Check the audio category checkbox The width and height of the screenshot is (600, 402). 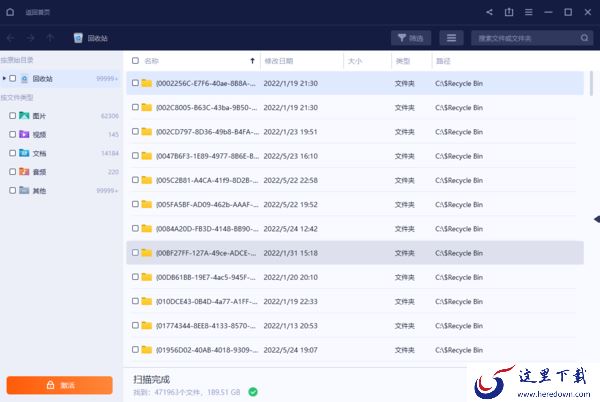(13, 172)
